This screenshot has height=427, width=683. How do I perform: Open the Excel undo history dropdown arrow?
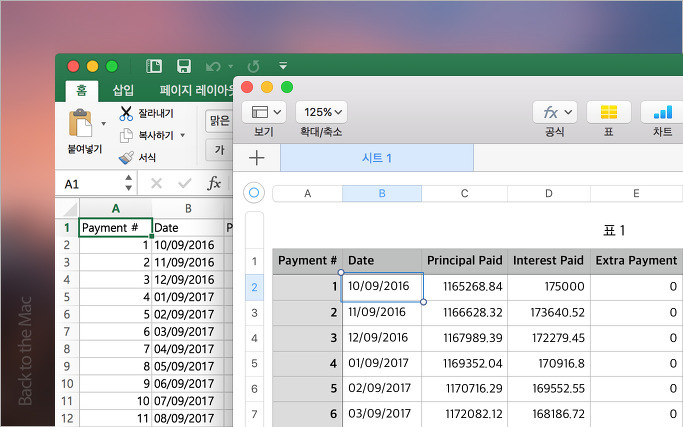(231, 67)
